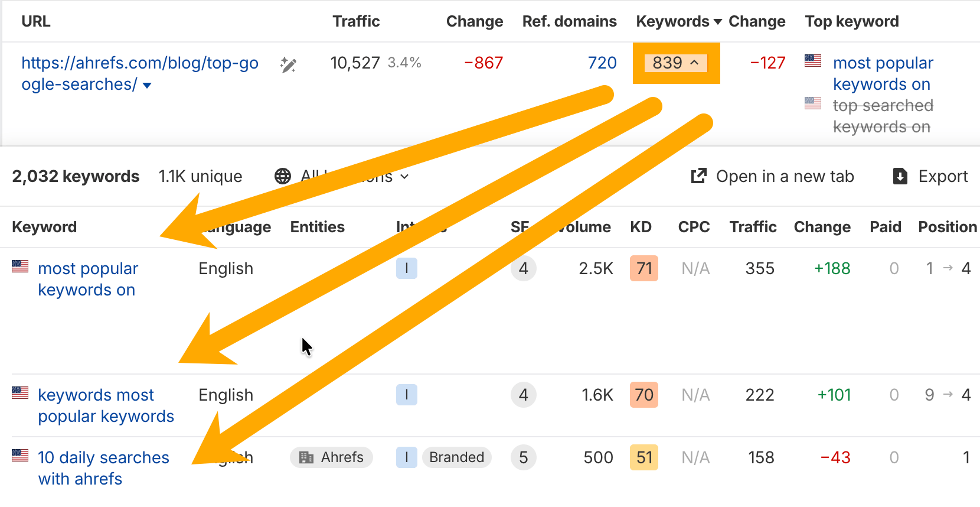The height and width of the screenshot is (507, 980).
Task: Click the US flag beside most popular keywords
Action: (20, 266)
